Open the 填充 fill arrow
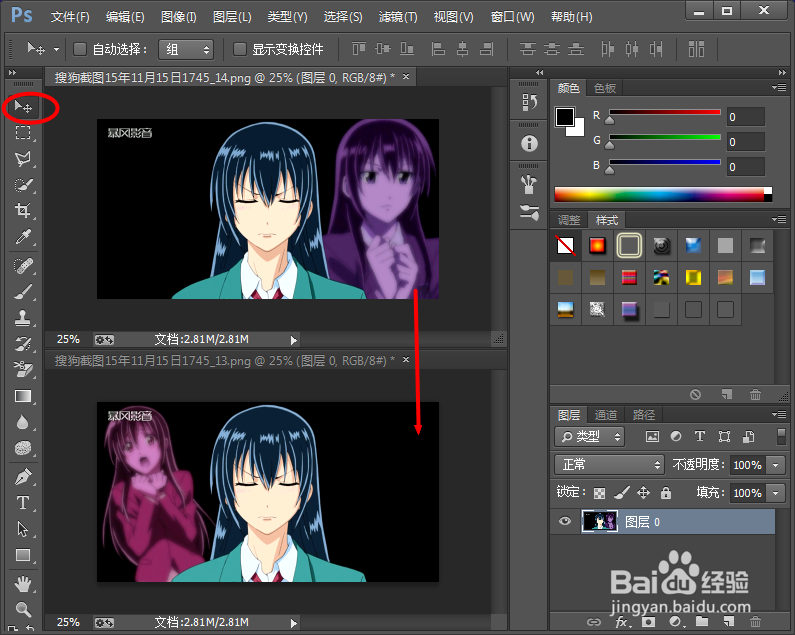The height and width of the screenshot is (635, 795). pos(776,492)
